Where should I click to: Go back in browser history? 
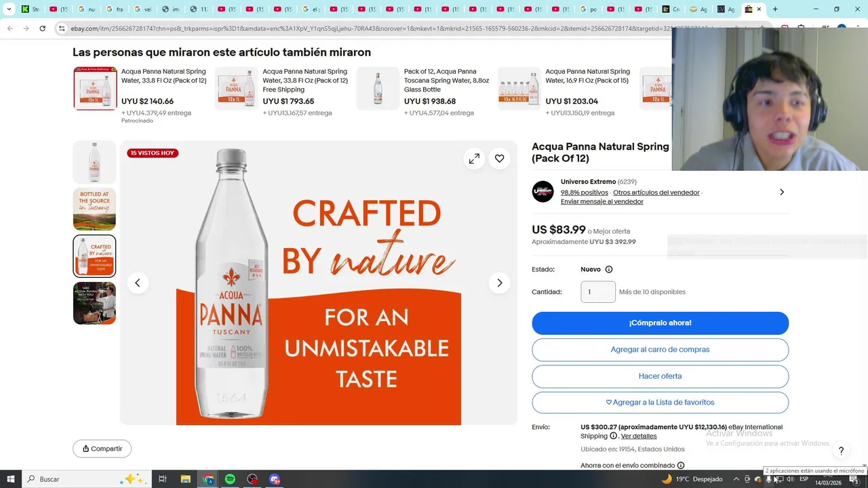(9, 28)
